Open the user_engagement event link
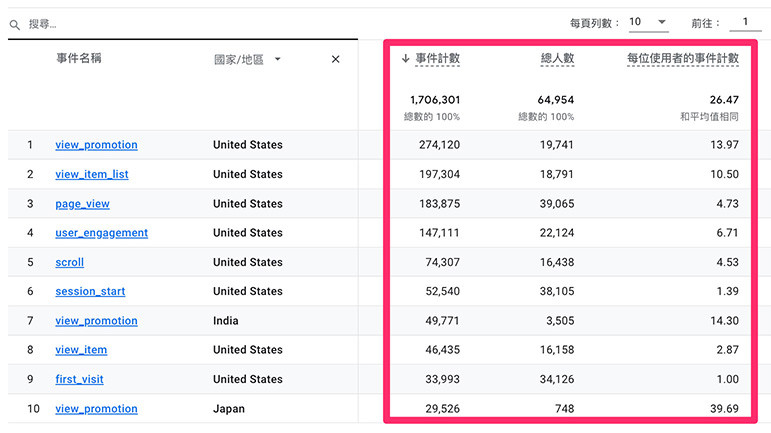 tap(101, 233)
